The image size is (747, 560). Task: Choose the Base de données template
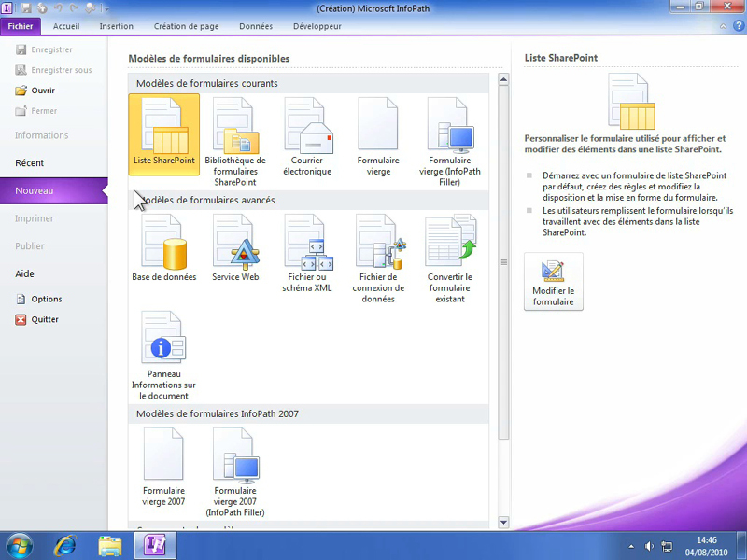(164, 247)
